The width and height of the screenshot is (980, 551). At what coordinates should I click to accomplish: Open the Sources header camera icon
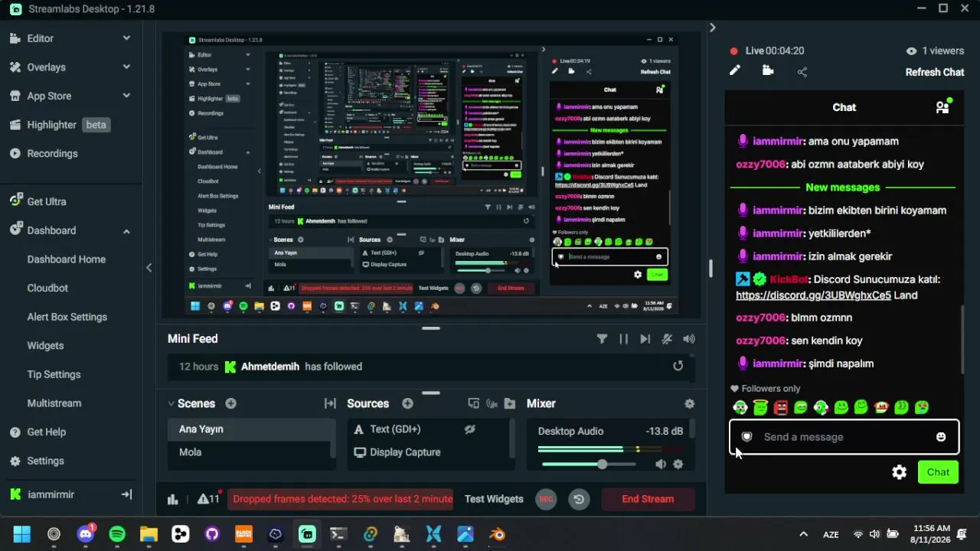pyautogui.click(x=492, y=403)
